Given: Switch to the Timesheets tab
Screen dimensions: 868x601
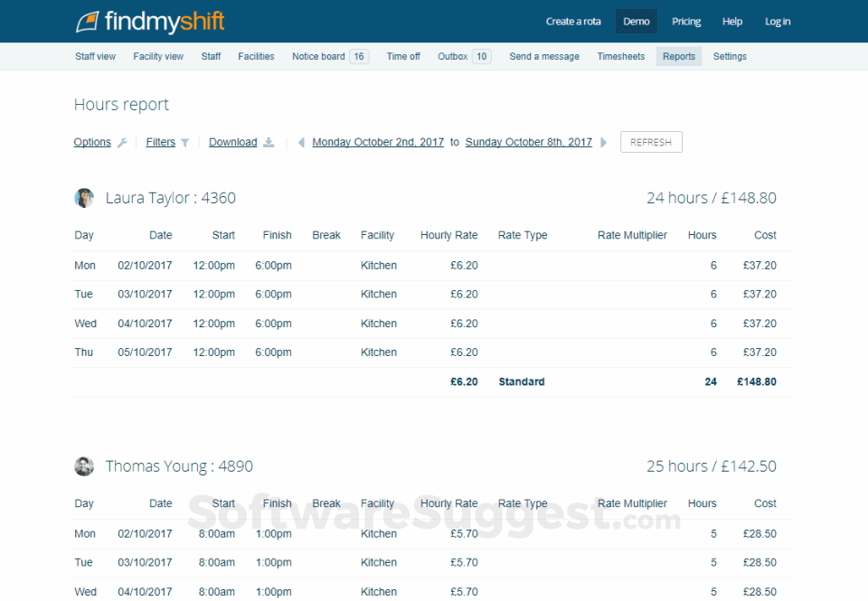Looking at the screenshot, I should point(621,56).
